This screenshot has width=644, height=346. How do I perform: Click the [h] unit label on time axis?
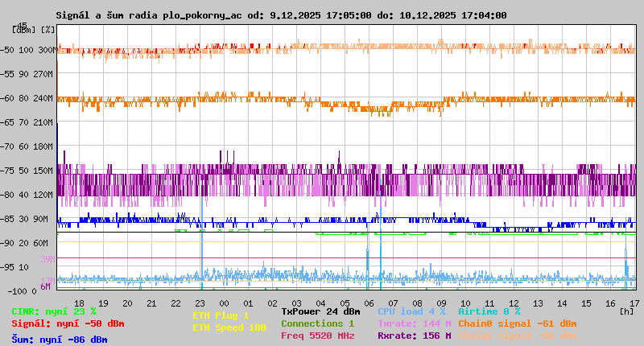(627, 311)
